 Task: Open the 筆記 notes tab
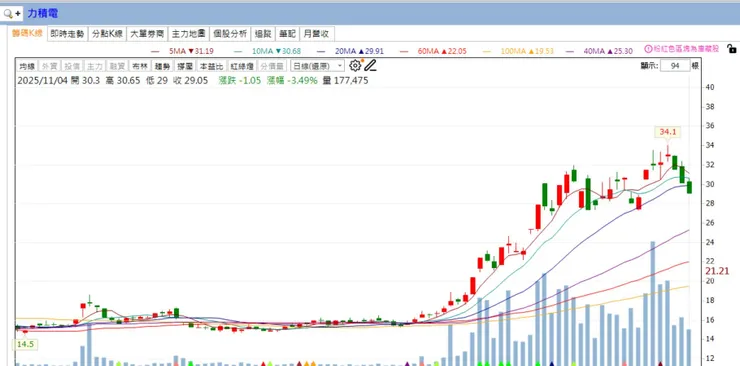pyautogui.click(x=287, y=34)
